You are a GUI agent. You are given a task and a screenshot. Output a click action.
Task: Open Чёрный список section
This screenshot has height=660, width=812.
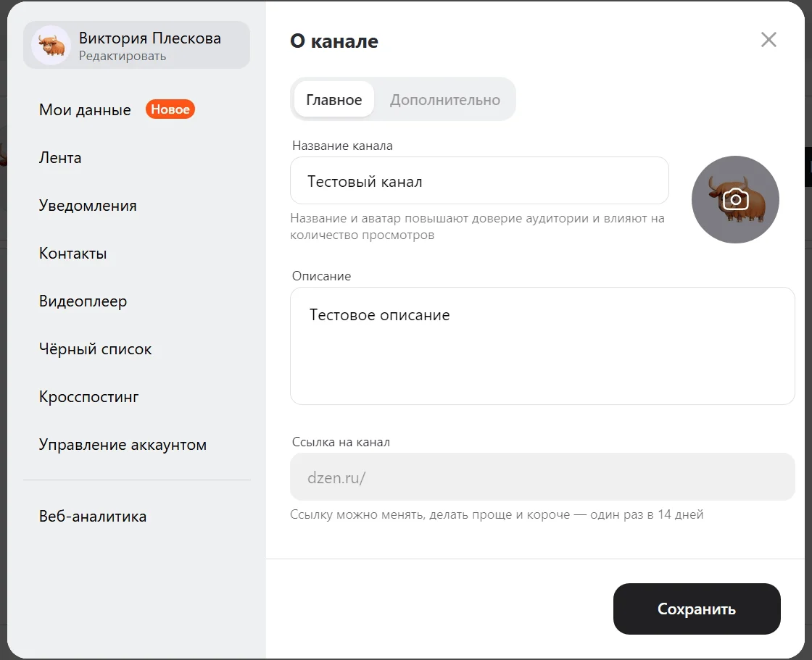[x=95, y=349]
